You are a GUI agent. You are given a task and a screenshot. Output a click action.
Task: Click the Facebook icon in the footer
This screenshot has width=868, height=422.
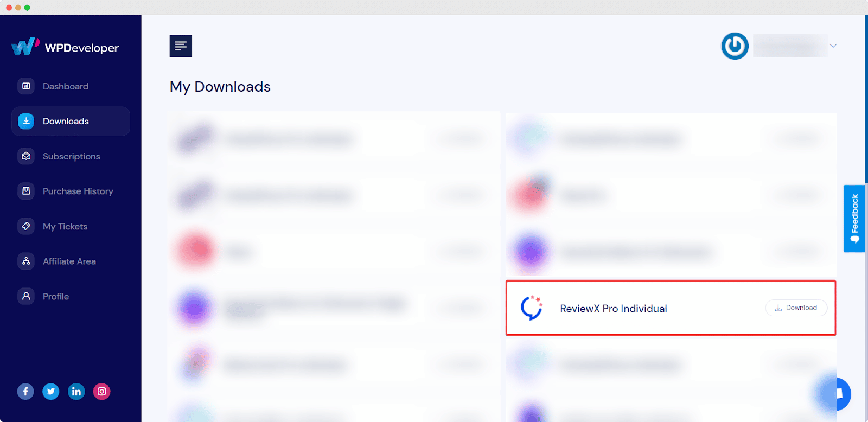(25, 391)
